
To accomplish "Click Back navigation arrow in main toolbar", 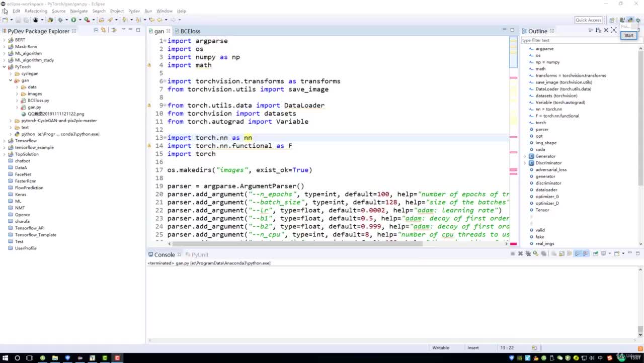I will click(x=160, y=20).
